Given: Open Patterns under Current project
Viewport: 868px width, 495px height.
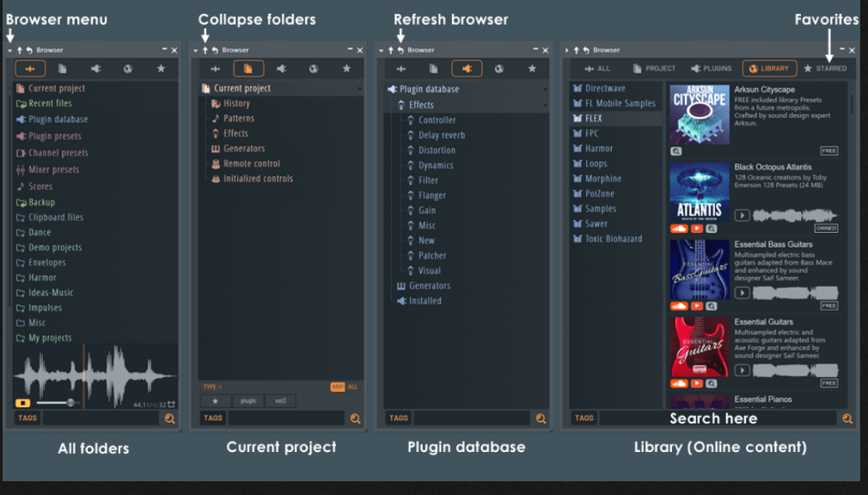Looking at the screenshot, I should [233, 119].
